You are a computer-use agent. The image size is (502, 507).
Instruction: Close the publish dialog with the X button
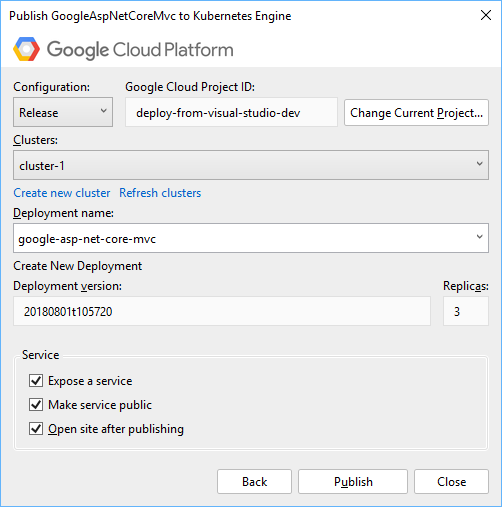pos(486,15)
